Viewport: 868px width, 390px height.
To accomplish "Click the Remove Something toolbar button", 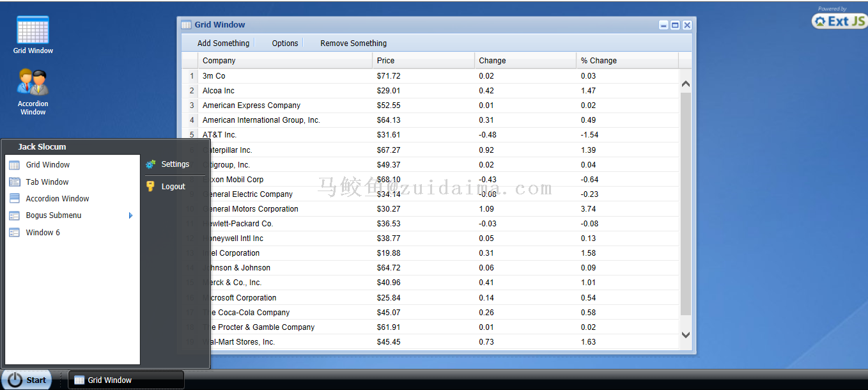I will point(353,43).
